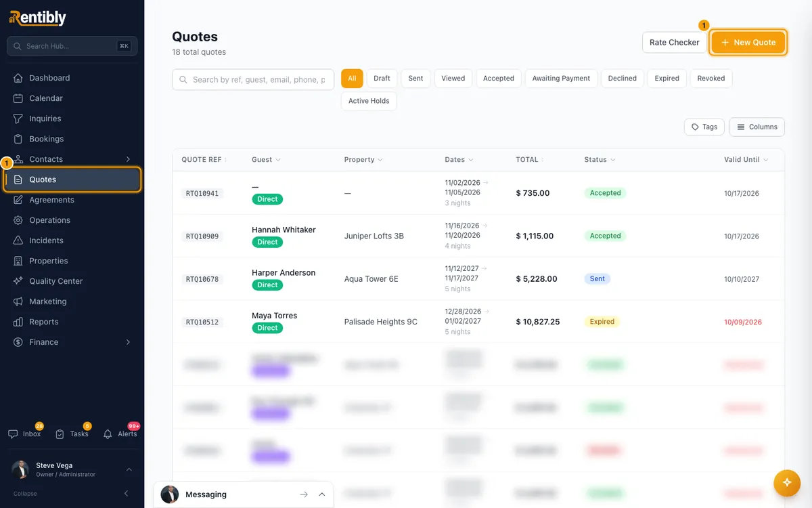The height and width of the screenshot is (508, 812).
Task: Open the Dates column dropdown
Action: [471, 160]
